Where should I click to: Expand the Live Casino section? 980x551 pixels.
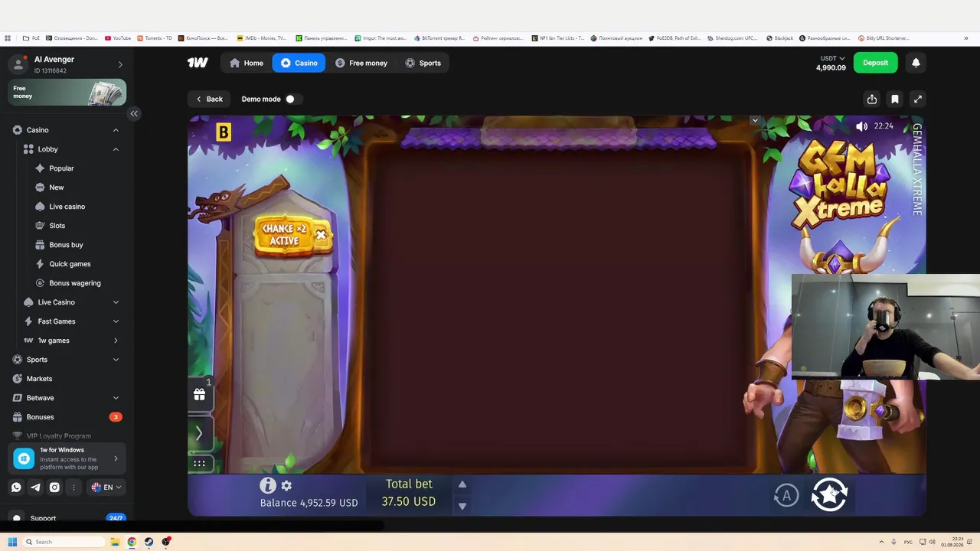click(116, 302)
